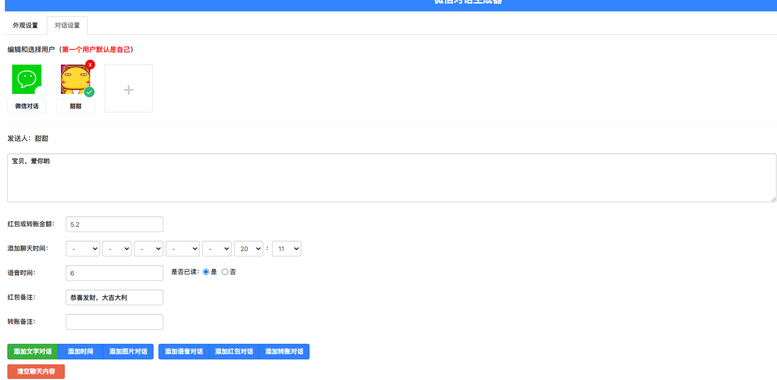
Task: Click the 添加语音对话 button
Action: pyautogui.click(x=184, y=352)
